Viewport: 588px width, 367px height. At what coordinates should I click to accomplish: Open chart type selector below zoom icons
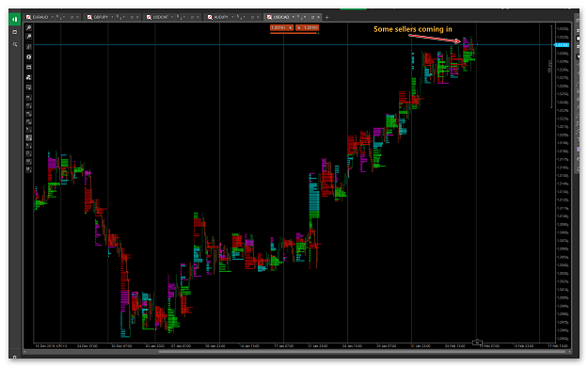tap(28, 46)
